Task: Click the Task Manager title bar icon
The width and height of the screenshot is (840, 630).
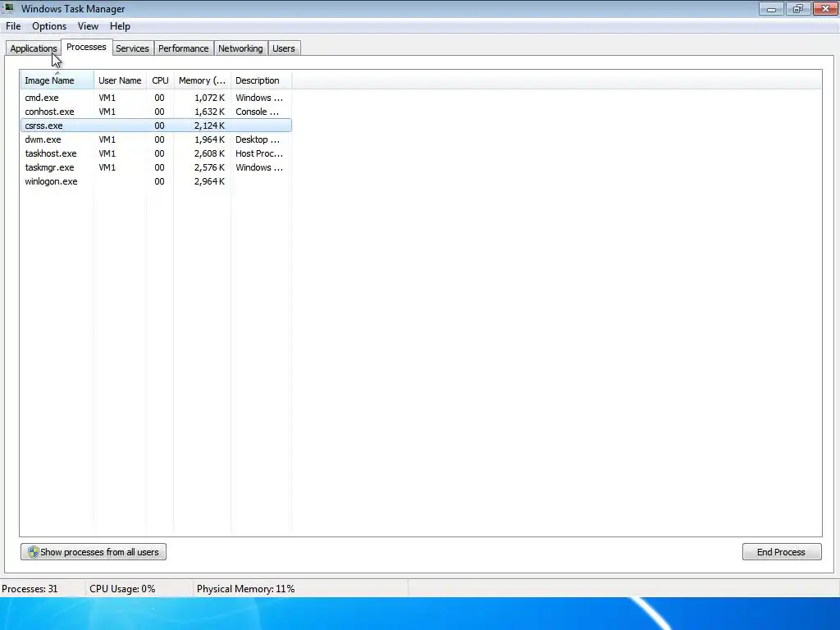Action: point(8,8)
